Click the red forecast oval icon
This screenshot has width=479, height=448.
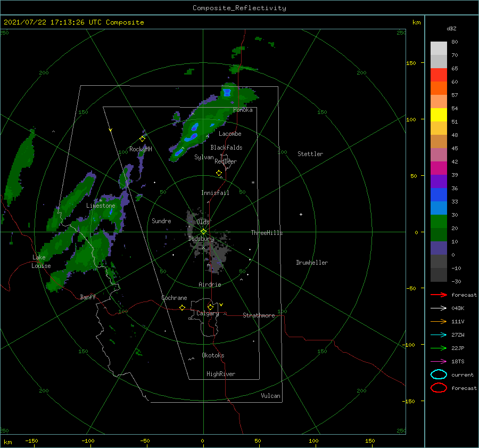click(439, 388)
